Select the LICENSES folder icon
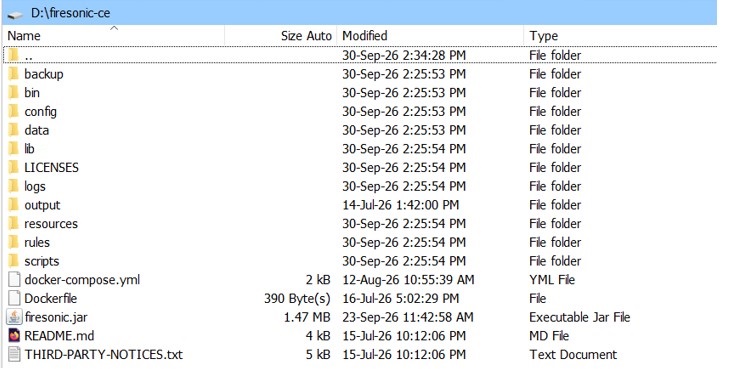 pos(14,167)
